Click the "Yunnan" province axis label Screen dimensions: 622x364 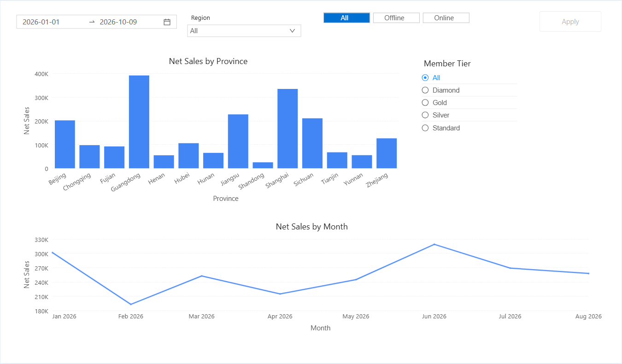352,180
